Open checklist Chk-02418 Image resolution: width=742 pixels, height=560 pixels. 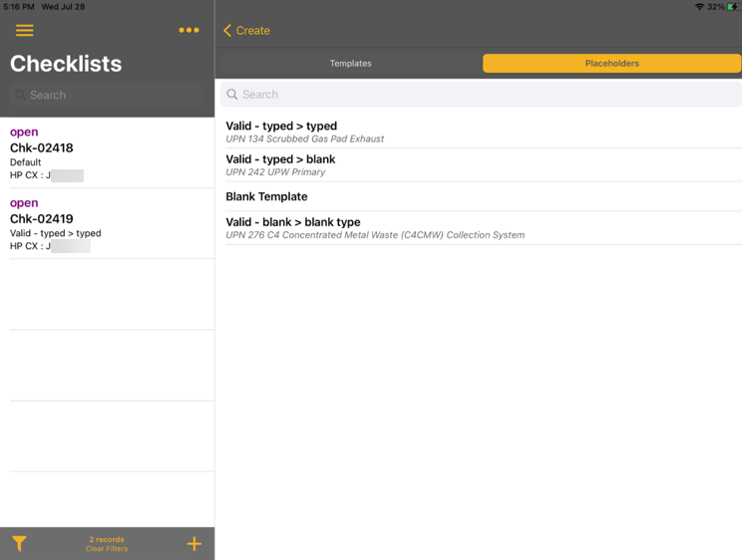click(x=107, y=153)
